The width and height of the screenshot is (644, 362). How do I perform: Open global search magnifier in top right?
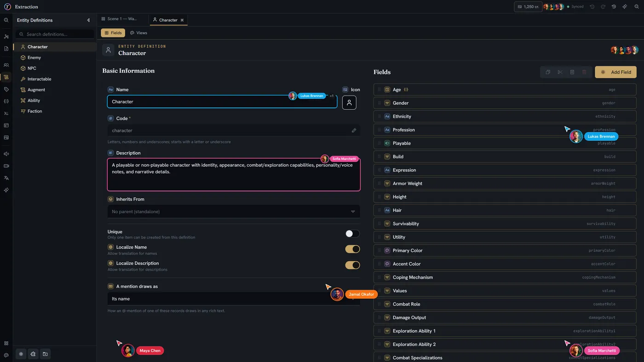(637, 7)
